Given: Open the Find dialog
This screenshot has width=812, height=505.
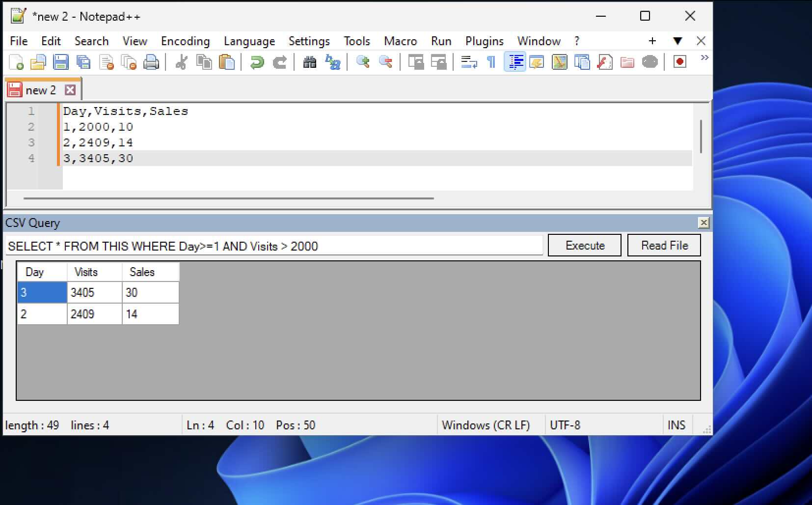Looking at the screenshot, I should 310,62.
